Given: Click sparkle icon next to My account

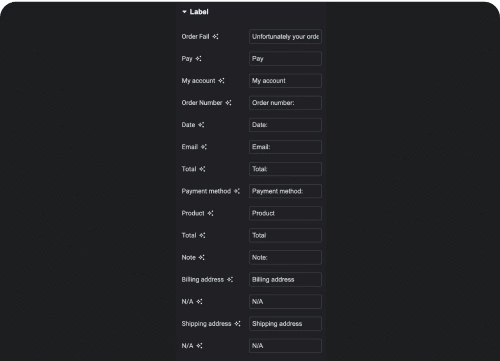Looking at the screenshot, I should pyautogui.click(x=221, y=81).
